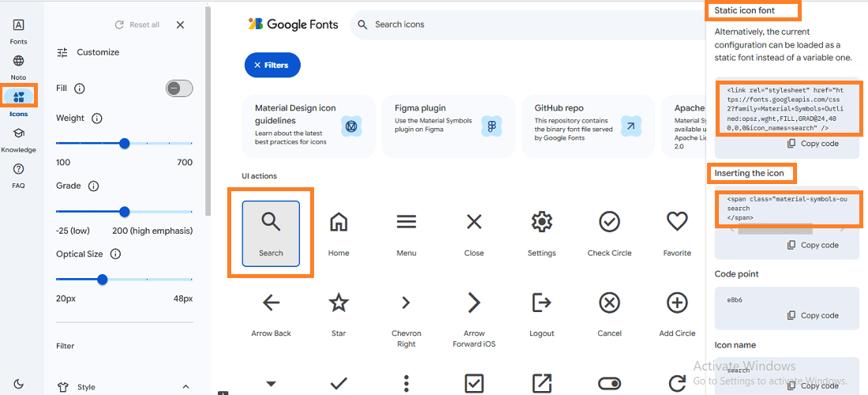Select the Settings gear icon tile
Screen dimensions: 868x395
click(541, 233)
